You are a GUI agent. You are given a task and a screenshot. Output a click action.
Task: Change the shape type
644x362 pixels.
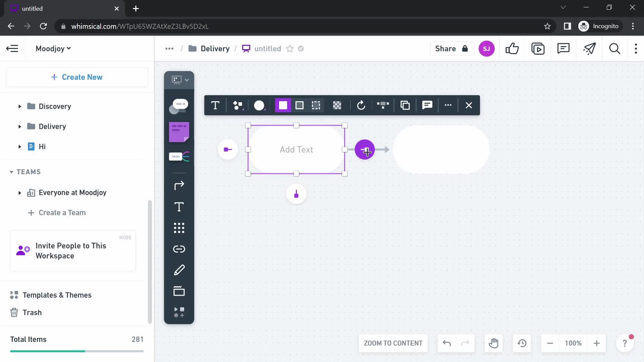pos(238,105)
